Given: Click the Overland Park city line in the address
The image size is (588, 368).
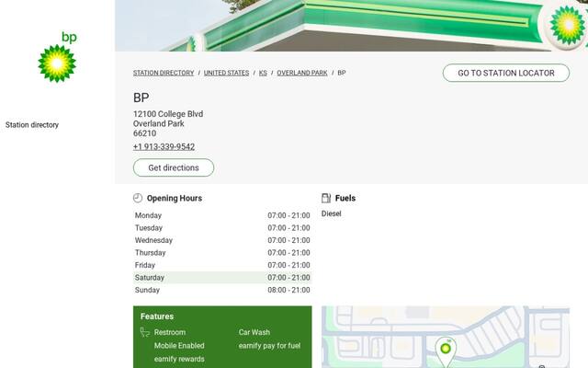Looking at the screenshot, I should [159, 123].
